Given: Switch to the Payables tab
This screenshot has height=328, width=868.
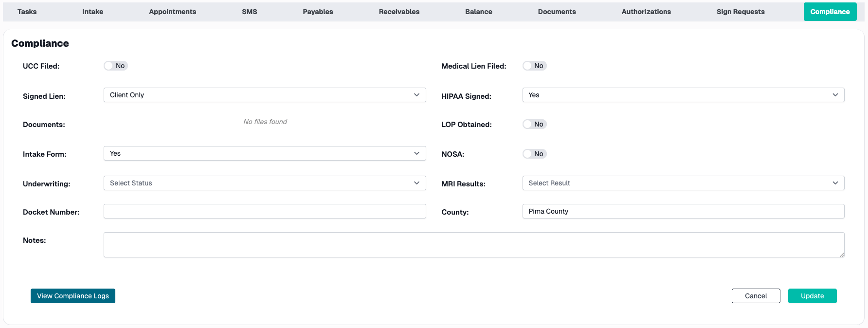Looking at the screenshot, I should click(318, 11).
